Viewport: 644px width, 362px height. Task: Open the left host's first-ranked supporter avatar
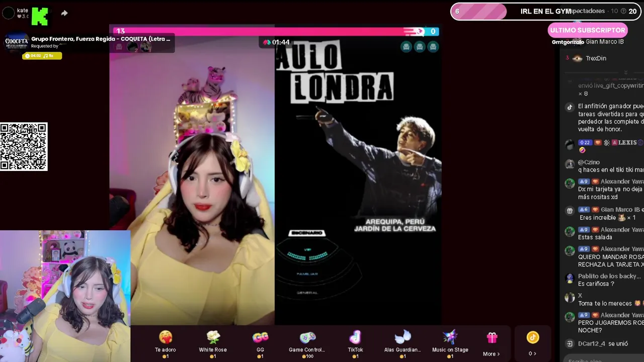145,47
